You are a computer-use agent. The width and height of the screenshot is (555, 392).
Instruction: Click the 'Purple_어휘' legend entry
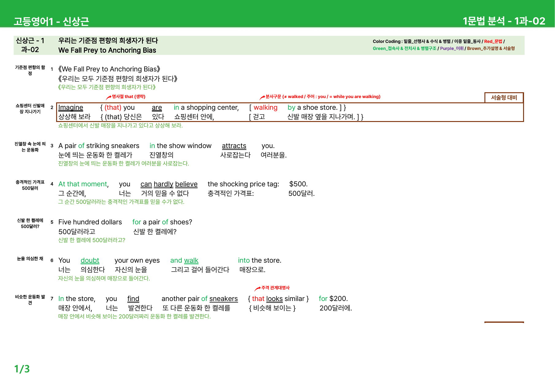[452, 48]
